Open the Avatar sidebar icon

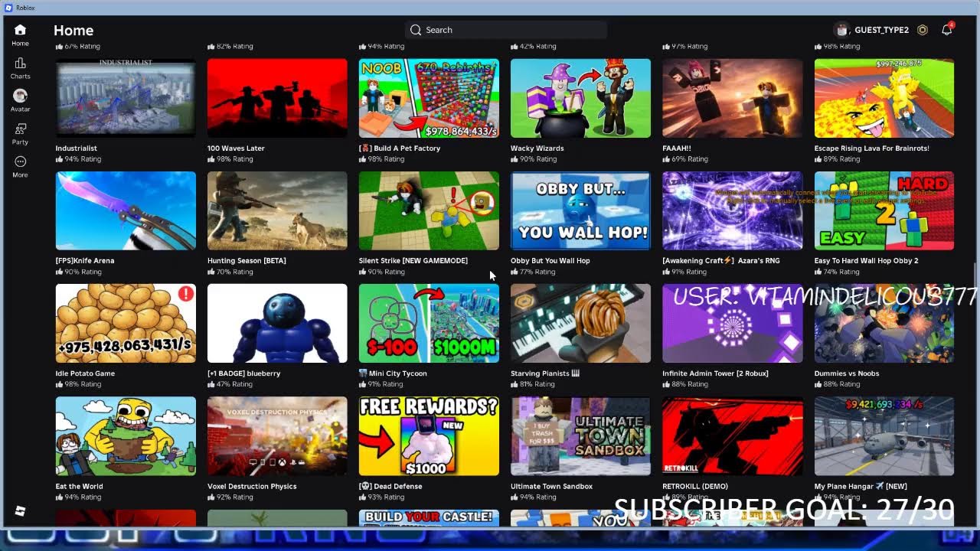(x=20, y=96)
